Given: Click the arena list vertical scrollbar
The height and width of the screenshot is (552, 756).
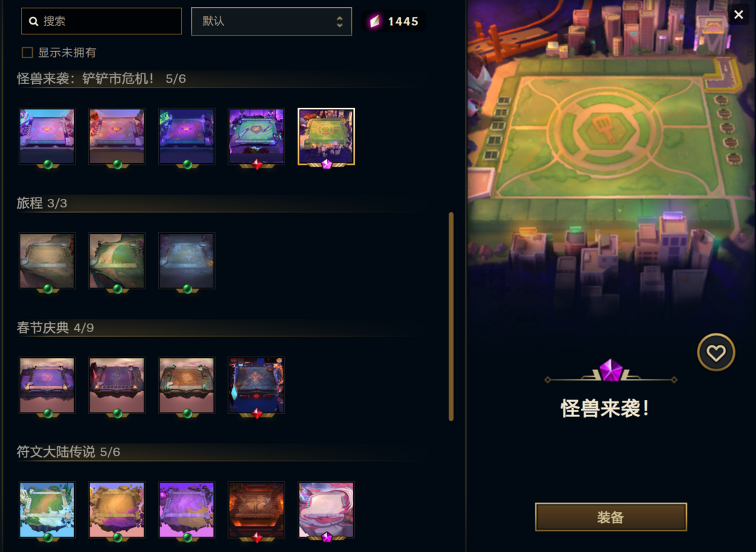Looking at the screenshot, I should click(x=451, y=317).
